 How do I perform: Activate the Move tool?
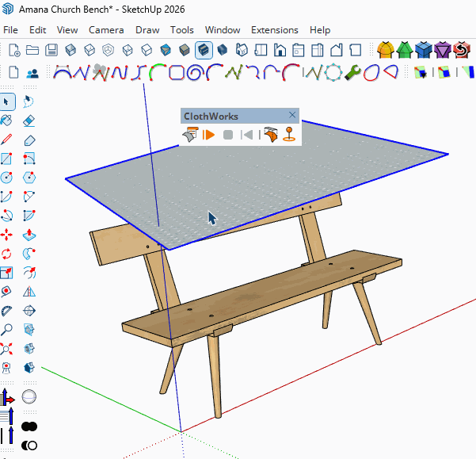click(x=6, y=235)
